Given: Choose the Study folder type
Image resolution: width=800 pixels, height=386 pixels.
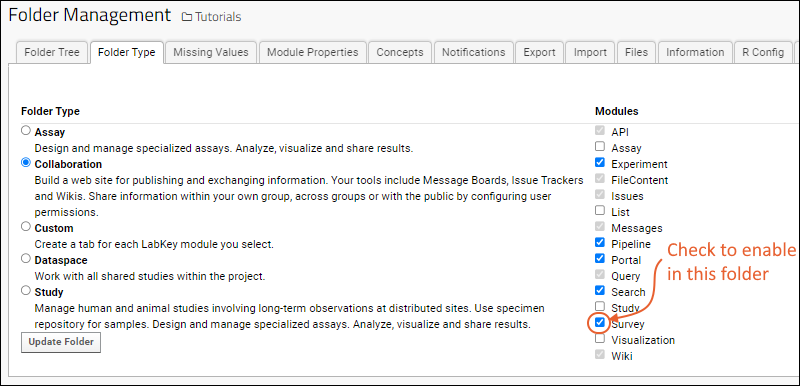Looking at the screenshot, I should (26, 290).
